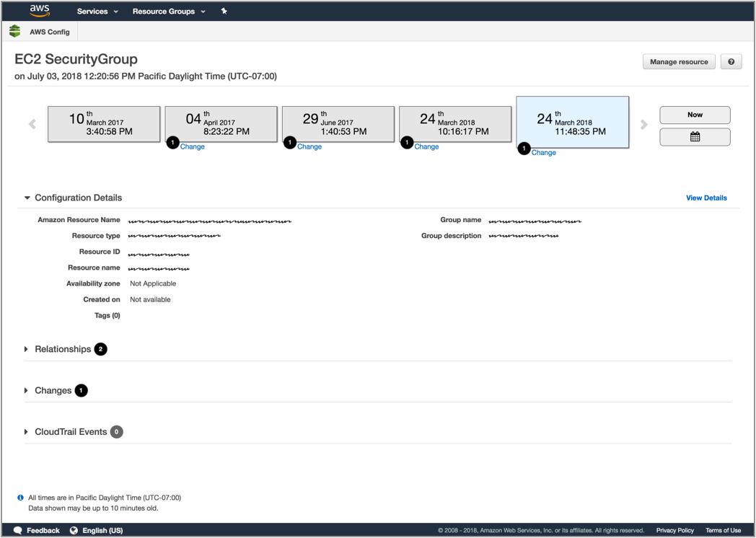756x538 pixels.
Task: Click the change count badge under June 2017
Action: click(x=290, y=143)
